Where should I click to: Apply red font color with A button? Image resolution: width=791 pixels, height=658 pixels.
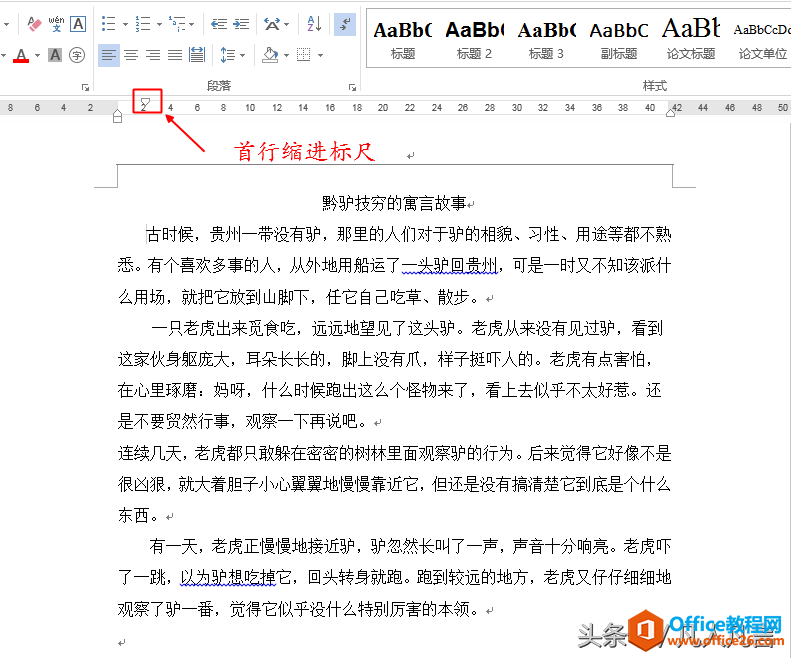click(x=21, y=55)
